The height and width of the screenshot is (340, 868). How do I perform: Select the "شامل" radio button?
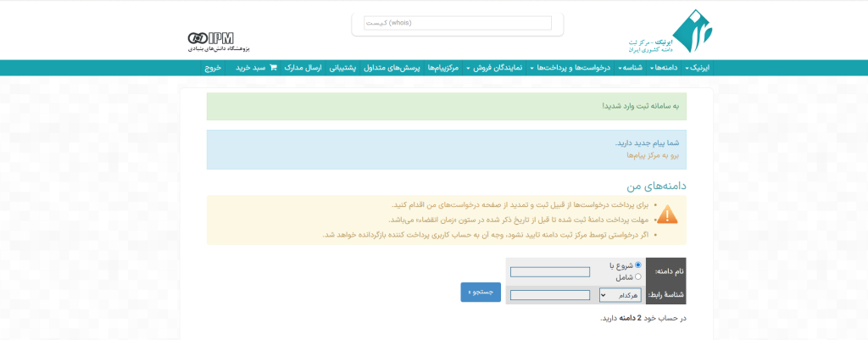[x=637, y=277]
